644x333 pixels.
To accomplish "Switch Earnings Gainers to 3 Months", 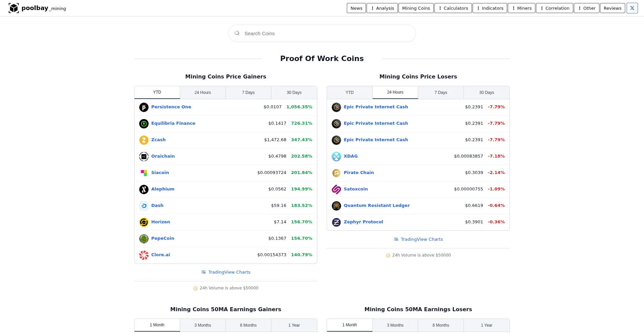I will (x=203, y=325).
